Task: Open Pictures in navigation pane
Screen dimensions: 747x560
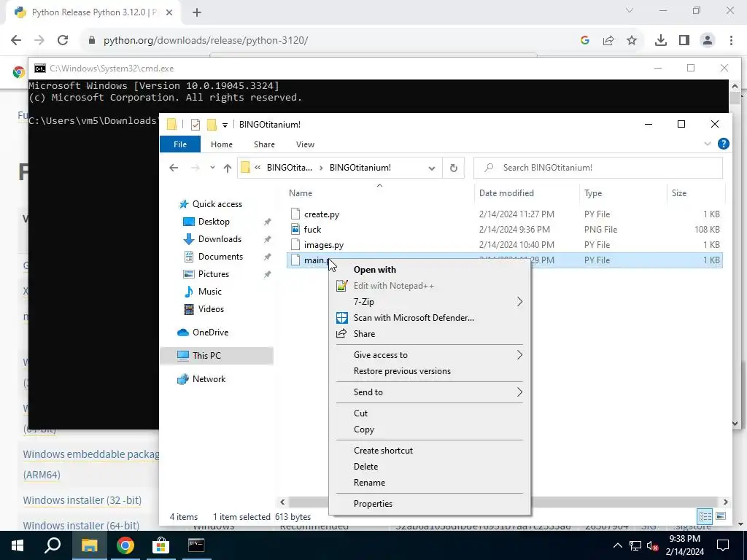Action: coord(214,274)
